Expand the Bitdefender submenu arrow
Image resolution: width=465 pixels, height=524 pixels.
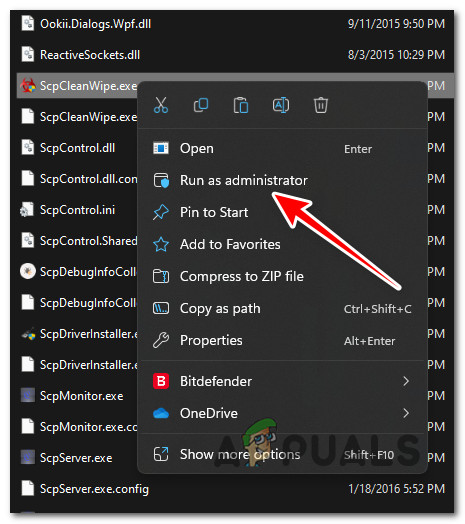click(x=406, y=381)
